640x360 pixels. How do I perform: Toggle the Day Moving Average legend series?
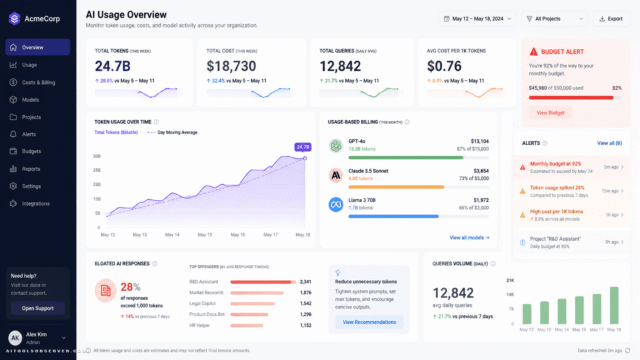(x=172, y=132)
